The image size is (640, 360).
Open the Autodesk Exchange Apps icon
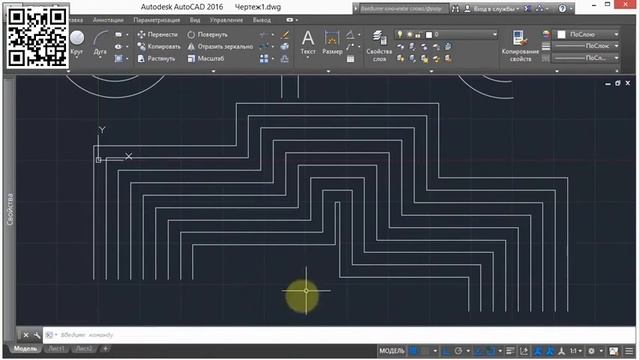tap(527, 9)
